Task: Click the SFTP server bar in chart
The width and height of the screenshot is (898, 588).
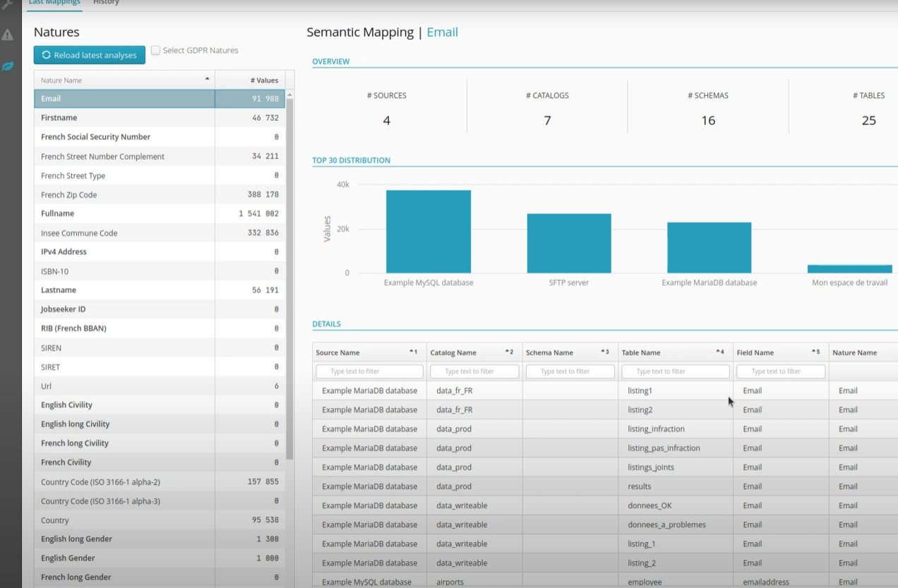Action: [568, 243]
